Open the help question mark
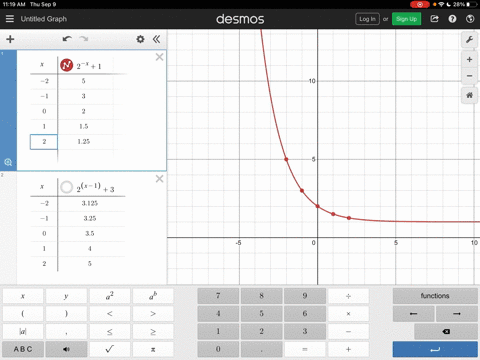Viewport: 480px width, 360px height. click(452, 19)
